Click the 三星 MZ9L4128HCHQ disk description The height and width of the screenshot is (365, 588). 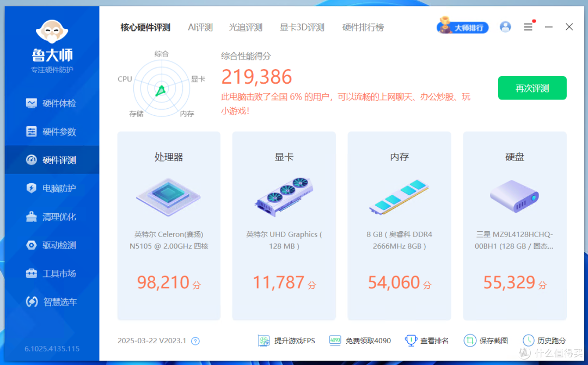click(514, 240)
